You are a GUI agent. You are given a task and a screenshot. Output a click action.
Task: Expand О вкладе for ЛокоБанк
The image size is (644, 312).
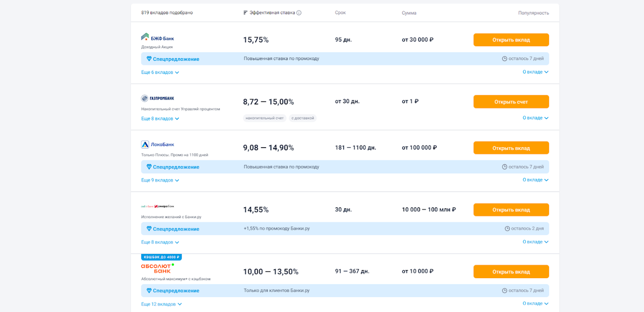click(x=536, y=180)
